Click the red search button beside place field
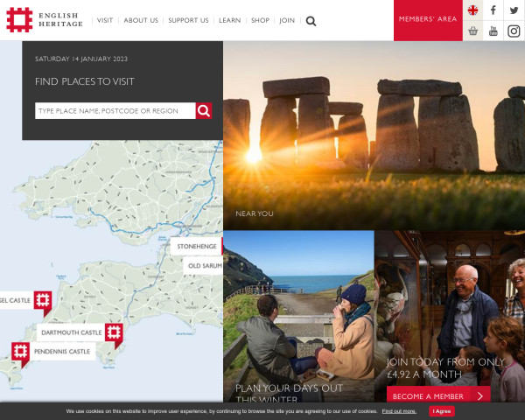This screenshot has height=420, width=525. [x=204, y=111]
